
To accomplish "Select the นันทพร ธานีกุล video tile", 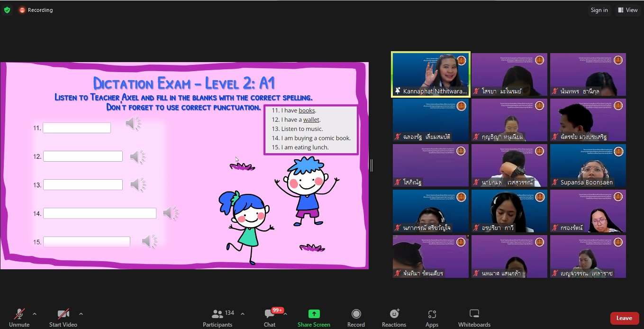I will (x=588, y=74).
